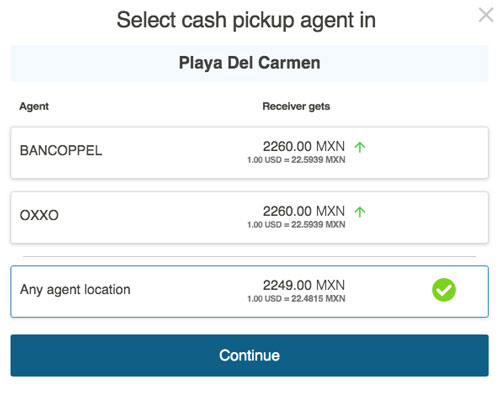Click the Any agent location label
The image size is (500, 398).
click(75, 290)
